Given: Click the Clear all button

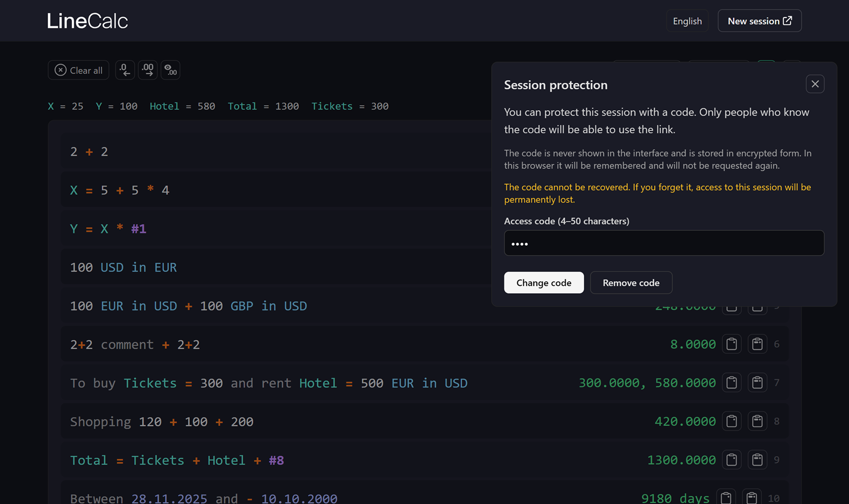Looking at the screenshot, I should click(x=78, y=70).
